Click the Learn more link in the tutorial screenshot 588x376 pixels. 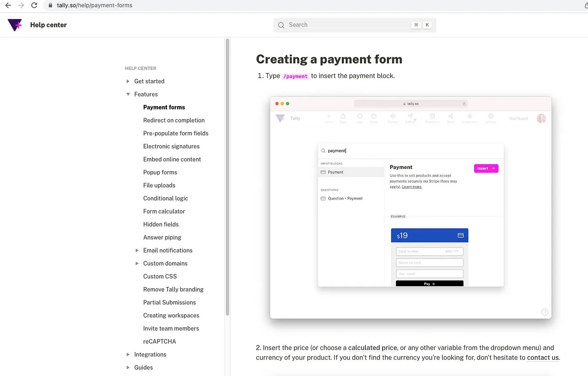412,187
